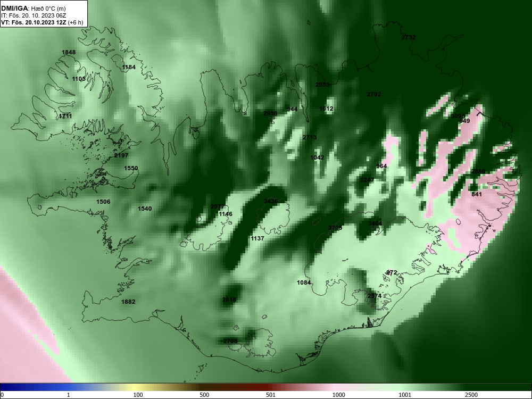Screen dimensions: 532x399
Task: Select the 1084 height value
Action: (304, 282)
